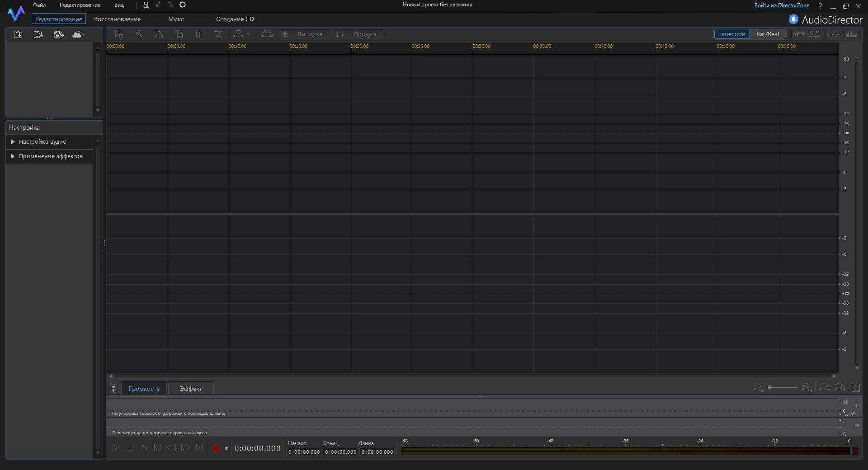Click the file properties icon in toolbar
868x470 pixels.
click(119, 34)
